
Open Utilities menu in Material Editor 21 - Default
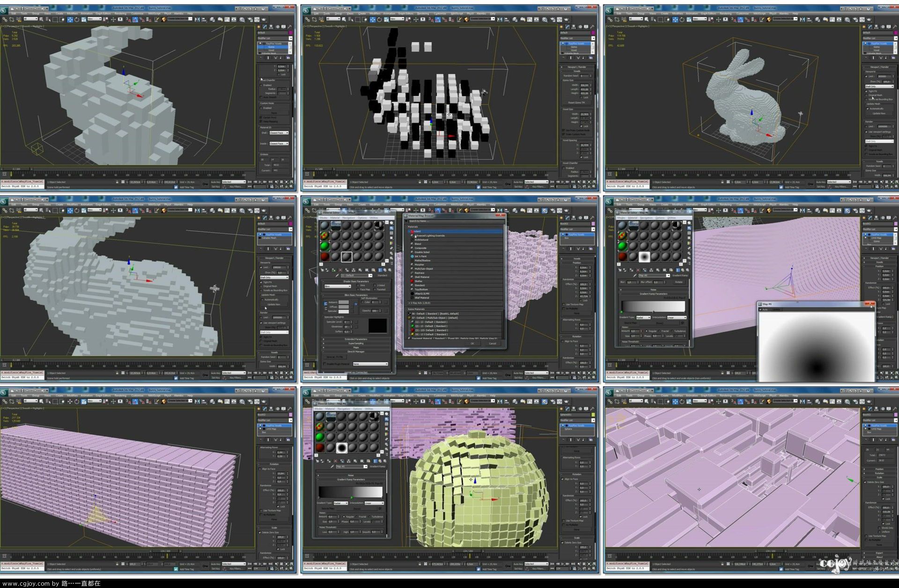[x=374, y=218]
